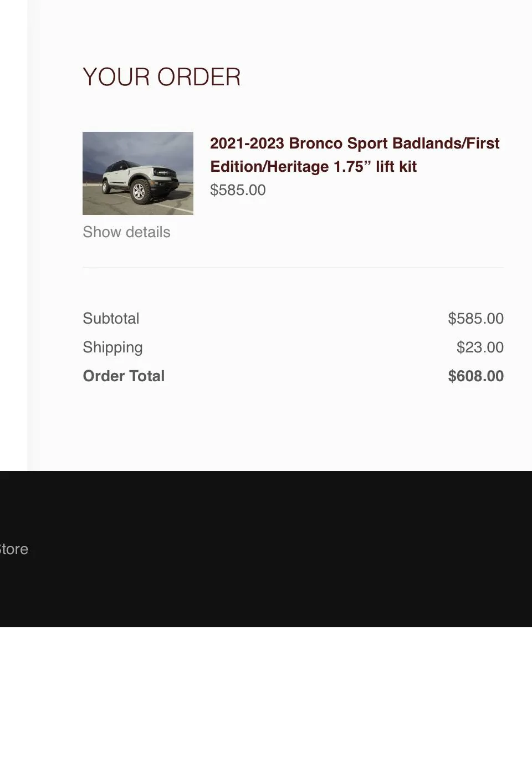
Task: Click the divider line below Show details
Action: [293, 268]
